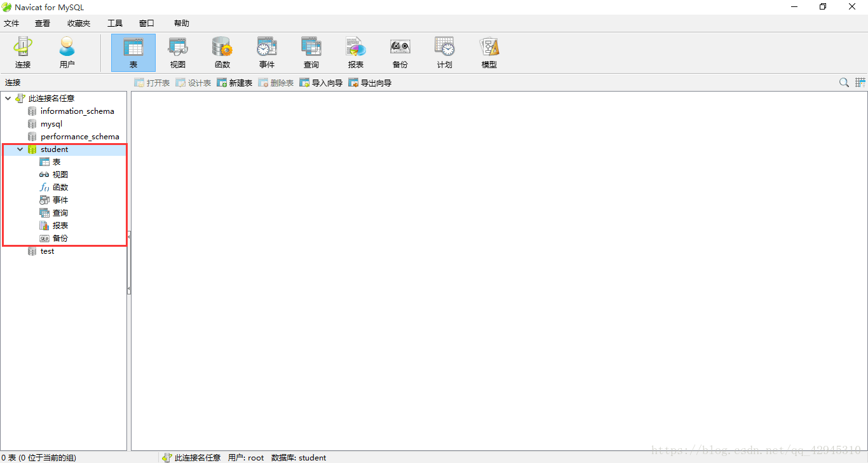Screen dimensions: 868x463
Task: Collapse the student database node
Action: point(20,149)
